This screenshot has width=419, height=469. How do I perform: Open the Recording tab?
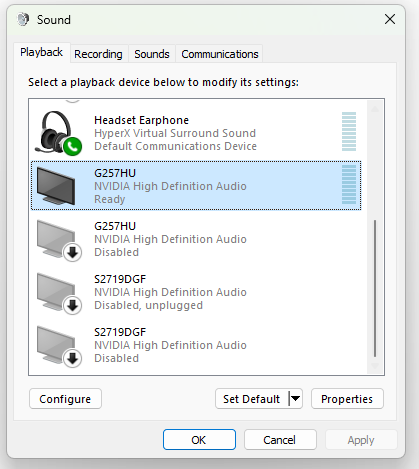pyautogui.click(x=98, y=54)
